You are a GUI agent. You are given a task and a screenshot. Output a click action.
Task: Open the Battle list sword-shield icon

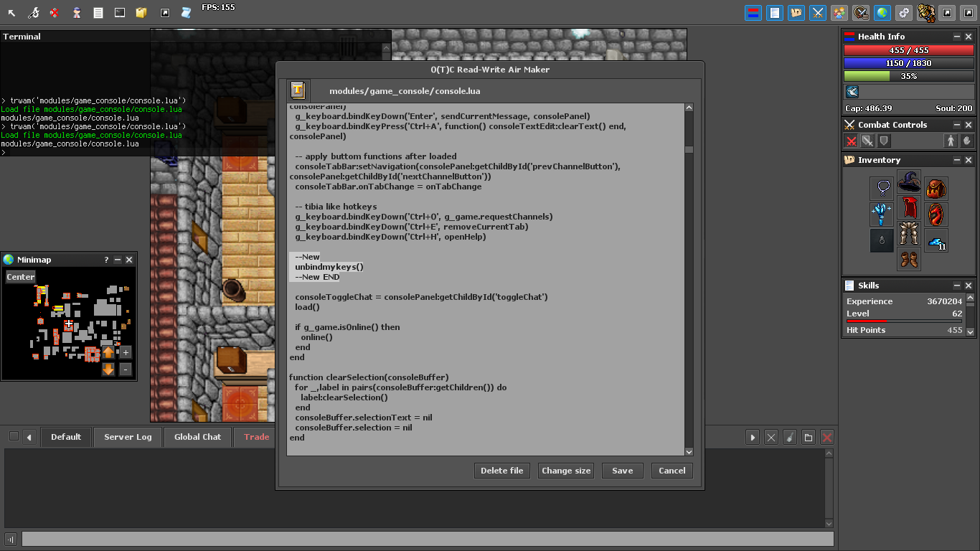(x=861, y=13)
